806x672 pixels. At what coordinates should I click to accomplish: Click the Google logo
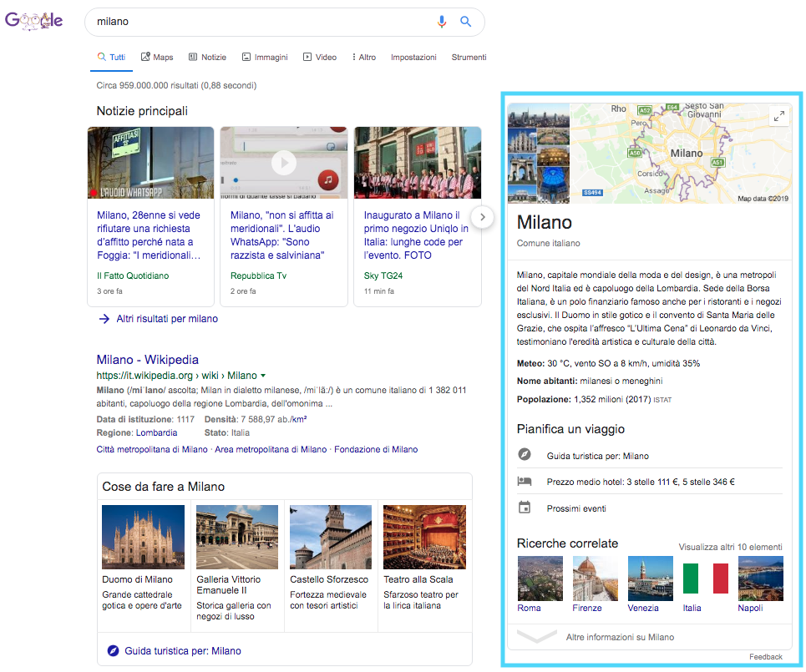[x=34, y=21]
